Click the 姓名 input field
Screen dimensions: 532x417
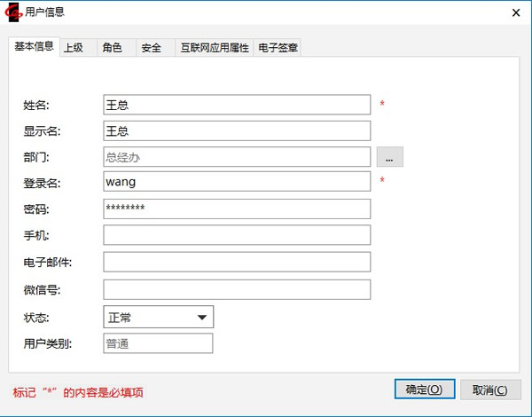(x=237, y=105)
